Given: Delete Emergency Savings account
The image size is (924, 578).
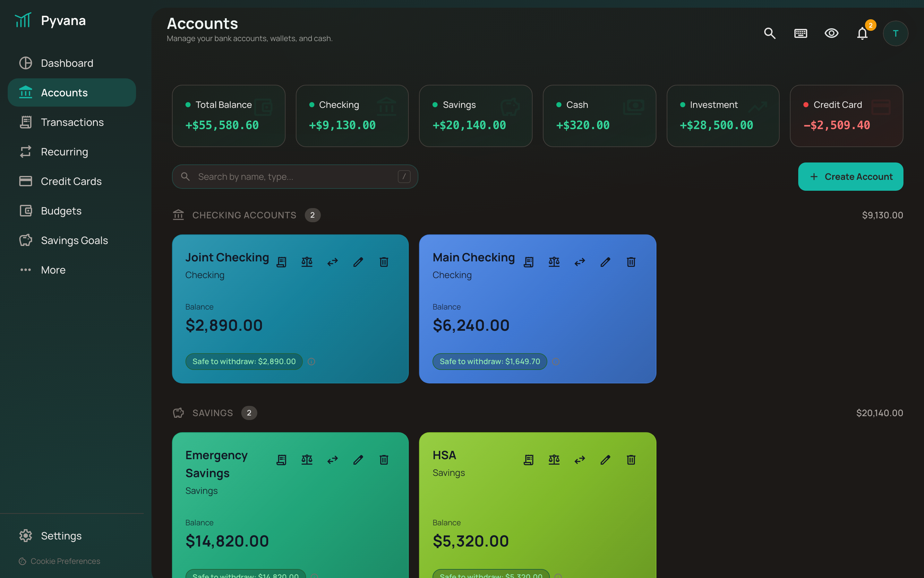Looking at the screenshot, I should [x=384, y=460].
